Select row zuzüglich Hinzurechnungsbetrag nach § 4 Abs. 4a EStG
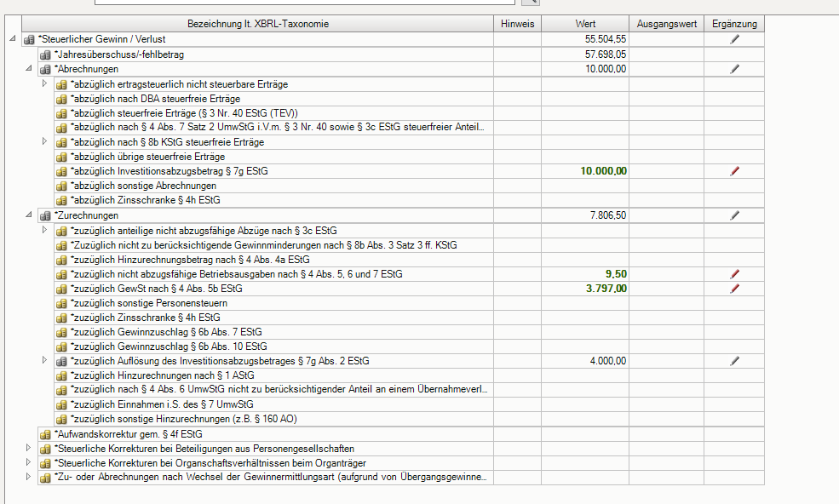839x504 pixels. [x=410, y=260]
